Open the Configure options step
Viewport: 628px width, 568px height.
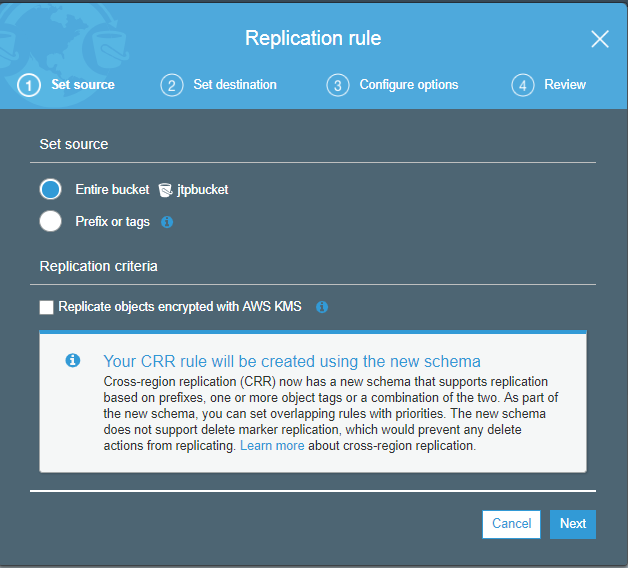pos(409,85)
